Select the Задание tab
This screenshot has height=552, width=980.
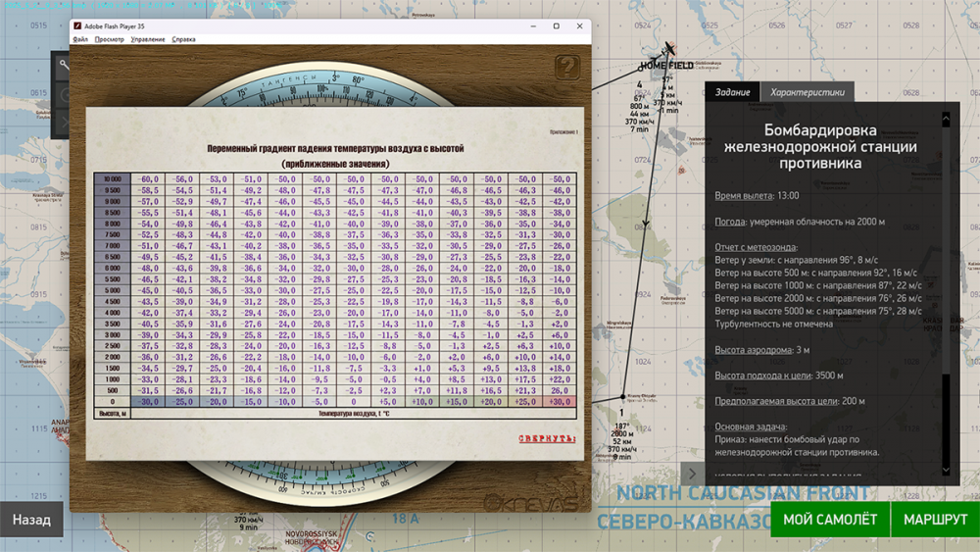click(x=732, y=92)
